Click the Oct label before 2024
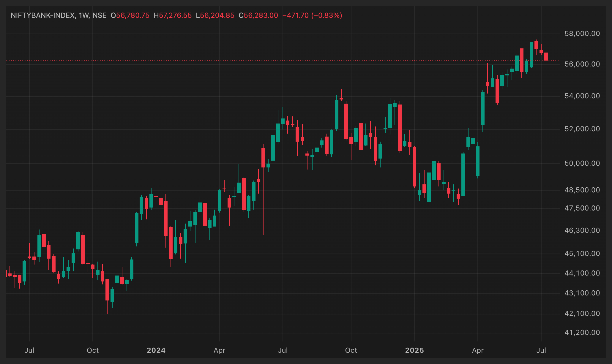 (93, 350)
